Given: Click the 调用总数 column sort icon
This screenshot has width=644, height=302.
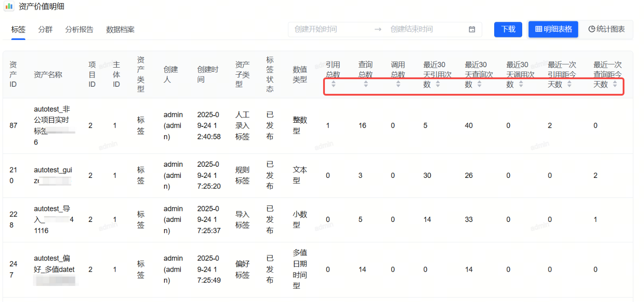Looking at the screenshot, I should (x=398, y=84).
